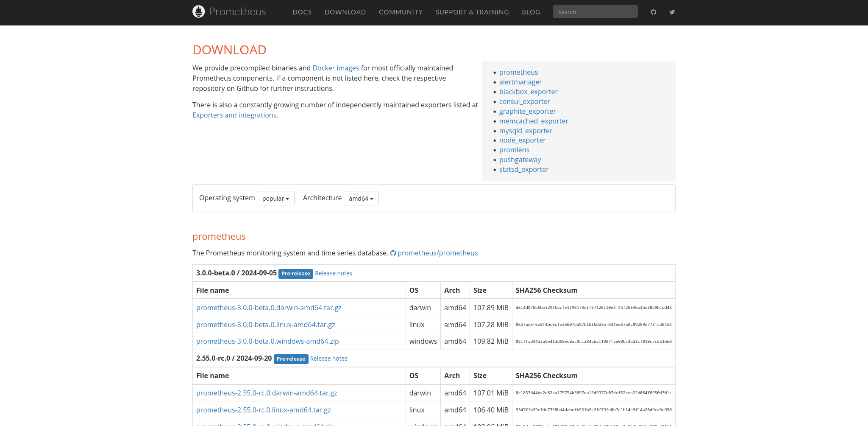Screen dimensions: 868x426
Task: Download prometheus-2.55.0-rc.0.darwin-amd64.tar.gz
Action: tap(267, 393)
